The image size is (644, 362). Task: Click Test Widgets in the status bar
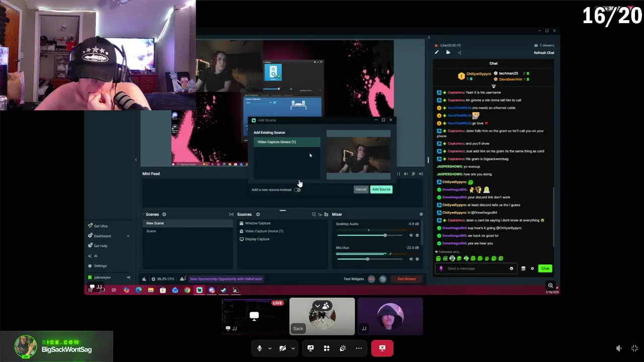pos(354,279)
